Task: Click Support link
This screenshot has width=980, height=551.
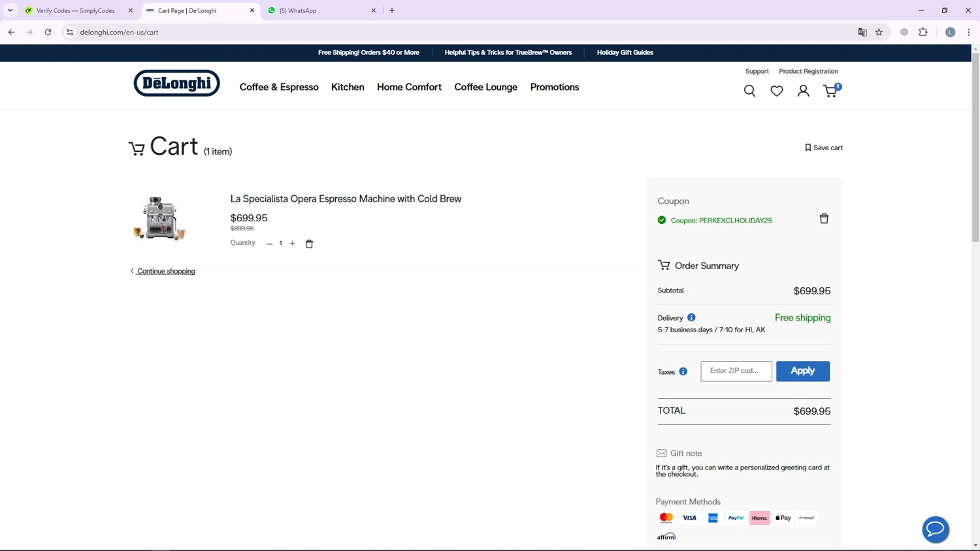Action: pyautogui.click(x=757, y=71)
